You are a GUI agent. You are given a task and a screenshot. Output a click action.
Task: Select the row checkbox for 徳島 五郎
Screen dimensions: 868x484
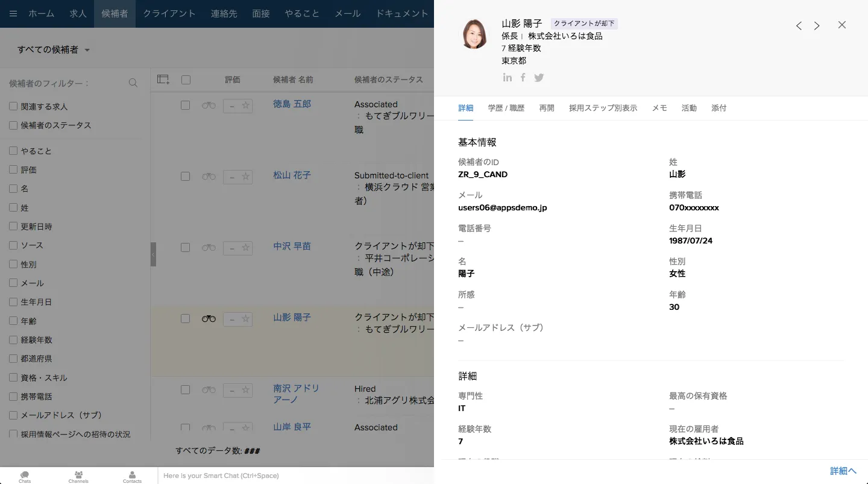186,105
